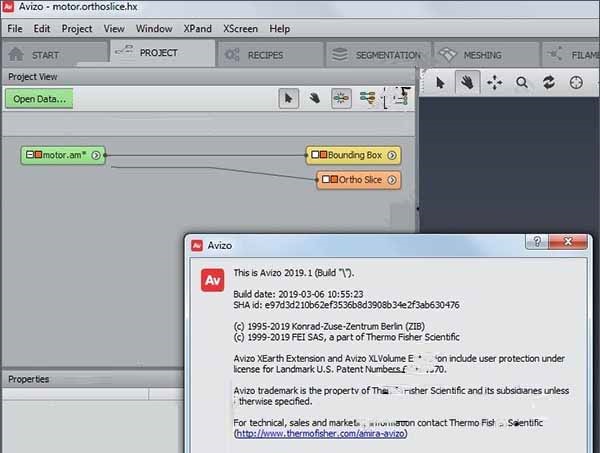Image resolution: width=600 pixels, height=453 pixels.
Task: Click the question mark help button in Avizo dialog
Action: 537,241
